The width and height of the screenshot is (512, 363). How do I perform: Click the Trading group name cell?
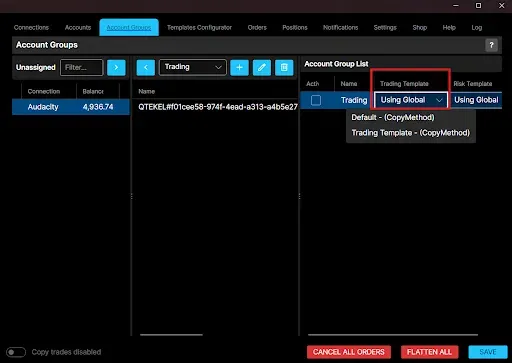pyautogui.click(x=354, y=100)
